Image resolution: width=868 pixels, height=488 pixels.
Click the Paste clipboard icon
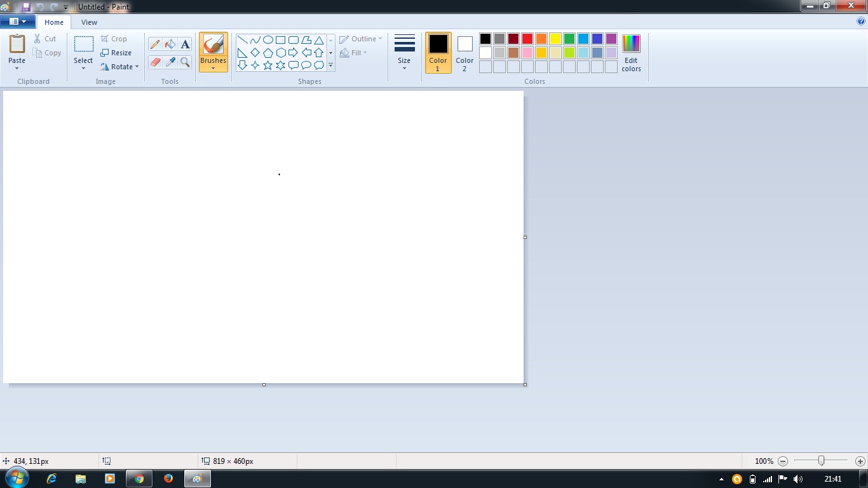[17, 44]
